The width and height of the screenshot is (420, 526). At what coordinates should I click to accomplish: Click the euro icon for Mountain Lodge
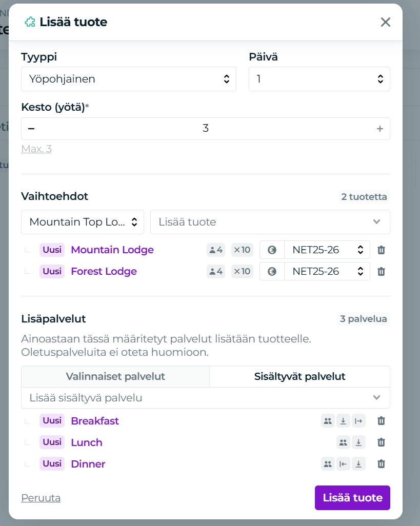[272, 250]
